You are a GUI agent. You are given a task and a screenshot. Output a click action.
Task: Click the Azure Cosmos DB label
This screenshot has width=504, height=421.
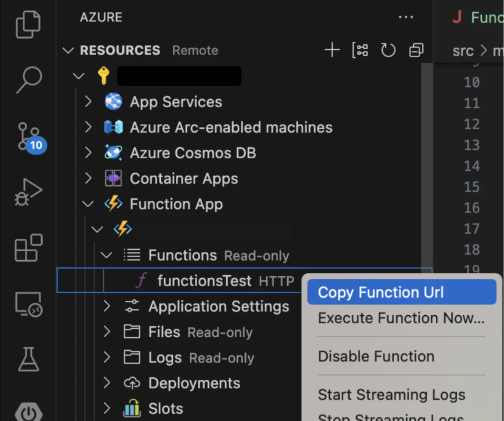[193, 153]
